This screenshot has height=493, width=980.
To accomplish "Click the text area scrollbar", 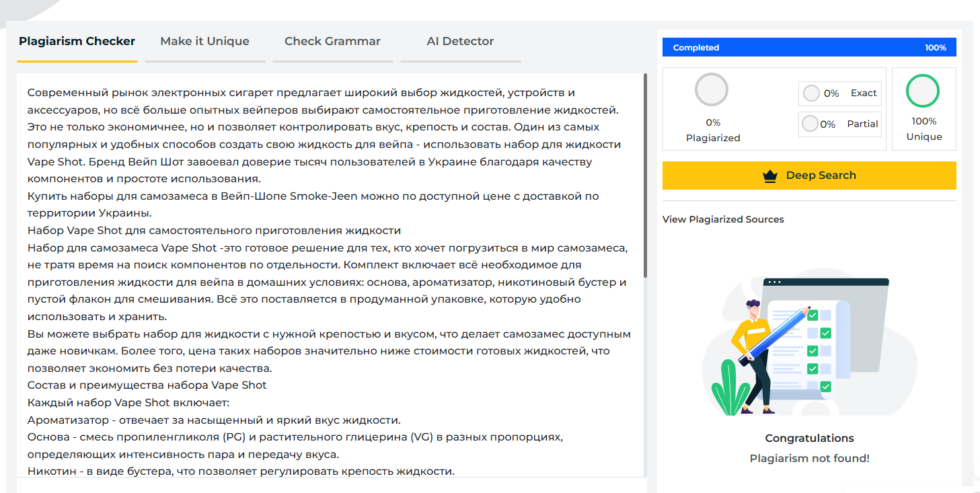I will click(646, 176).
